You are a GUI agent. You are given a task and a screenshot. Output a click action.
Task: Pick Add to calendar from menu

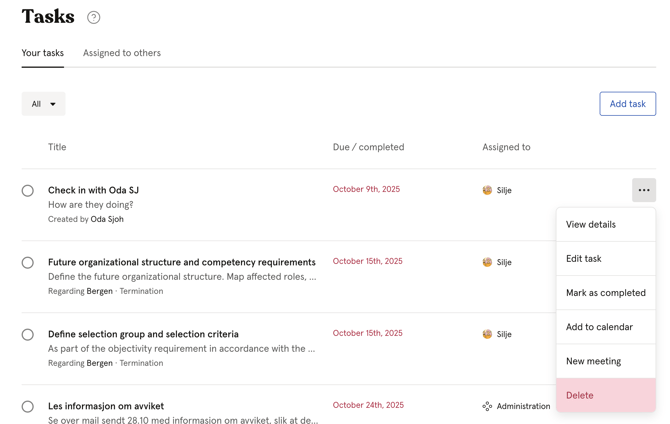tap(599, 327)
